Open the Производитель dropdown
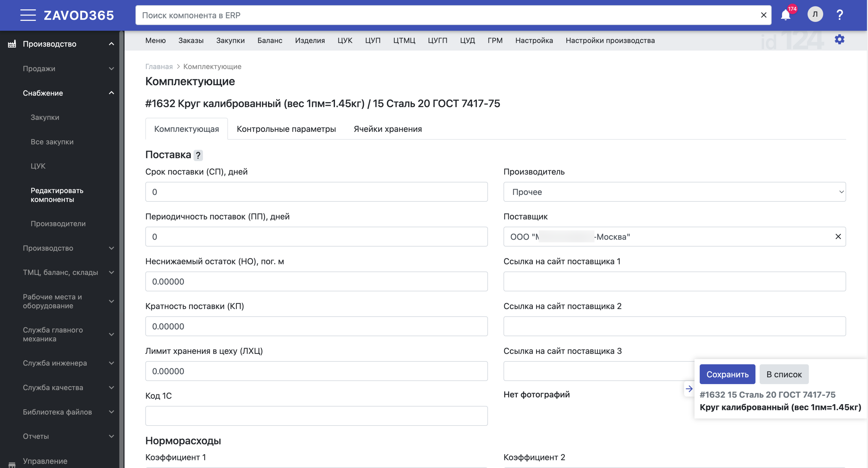Screen dimensions: 868x468 (x=674, y=192)
